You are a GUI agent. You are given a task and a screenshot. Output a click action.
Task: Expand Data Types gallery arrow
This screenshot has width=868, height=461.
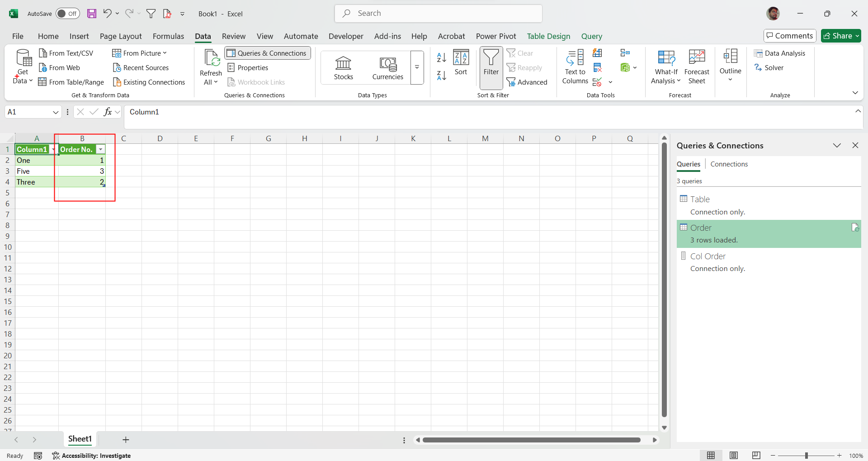point(417,67)
